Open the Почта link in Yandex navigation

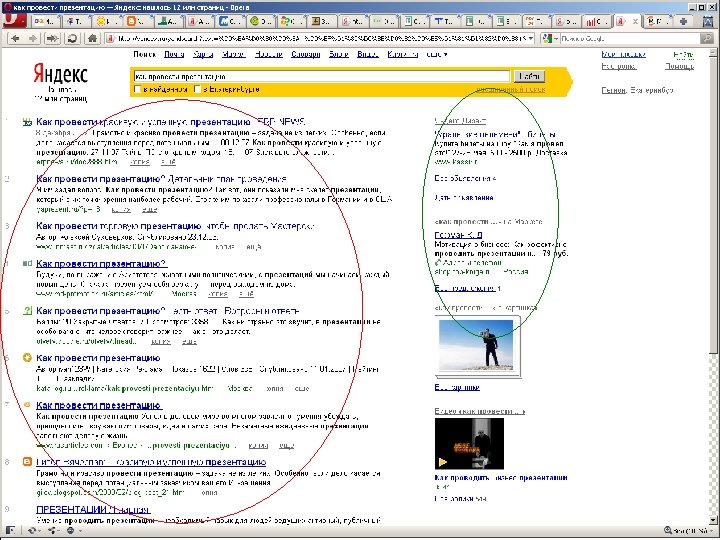coord(174,54)
